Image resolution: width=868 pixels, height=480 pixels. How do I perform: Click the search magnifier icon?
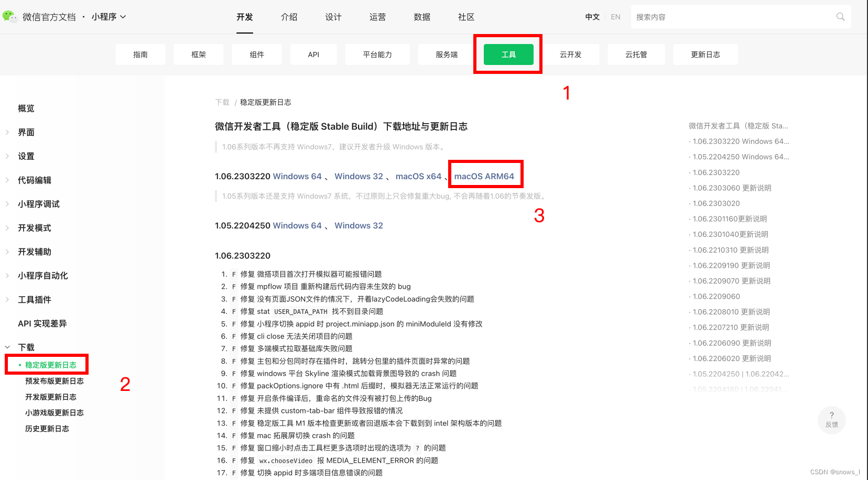coord(840,17)
